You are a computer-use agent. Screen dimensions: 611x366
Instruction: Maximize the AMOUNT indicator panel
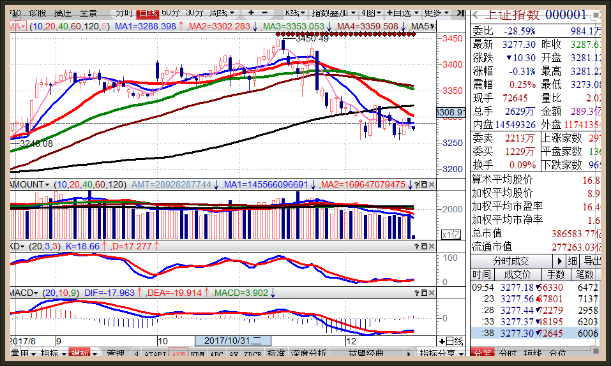(x=424, y=184)
